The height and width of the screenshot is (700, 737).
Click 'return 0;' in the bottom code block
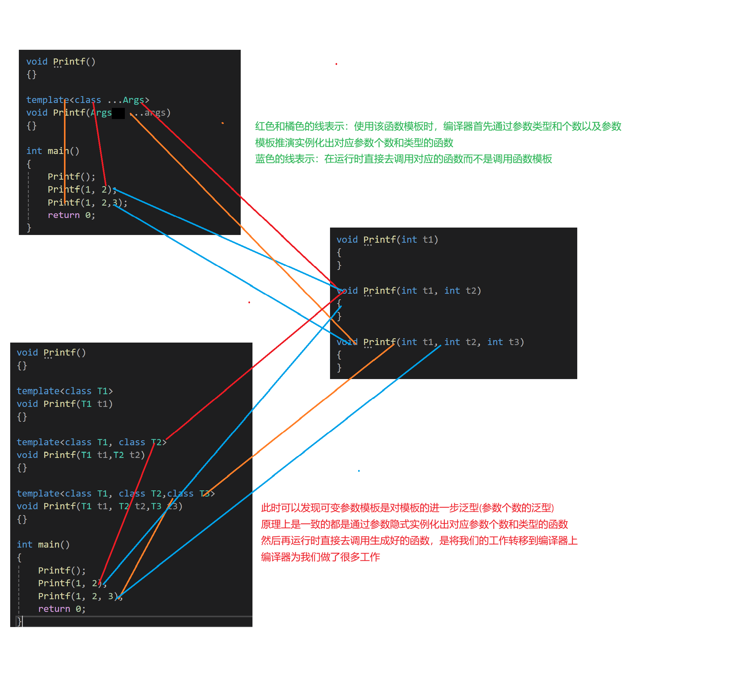click(61, 609)
